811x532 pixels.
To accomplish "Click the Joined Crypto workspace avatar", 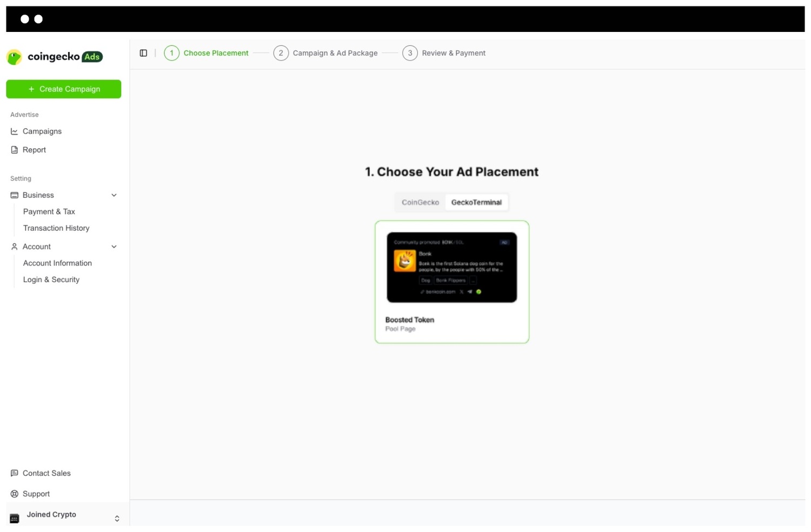I will pos(15,518).
